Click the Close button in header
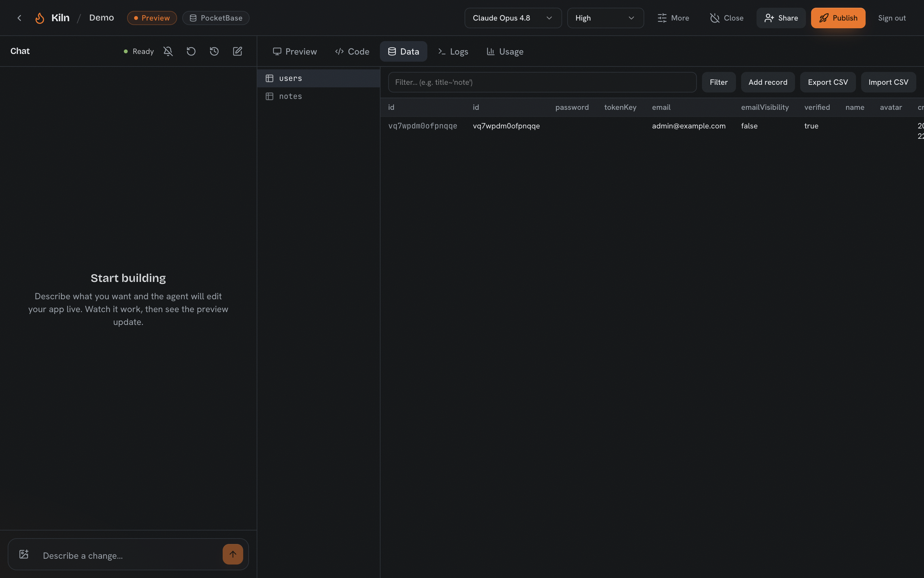This screenshot has height=578, width=924. click(x=727, y=18)
